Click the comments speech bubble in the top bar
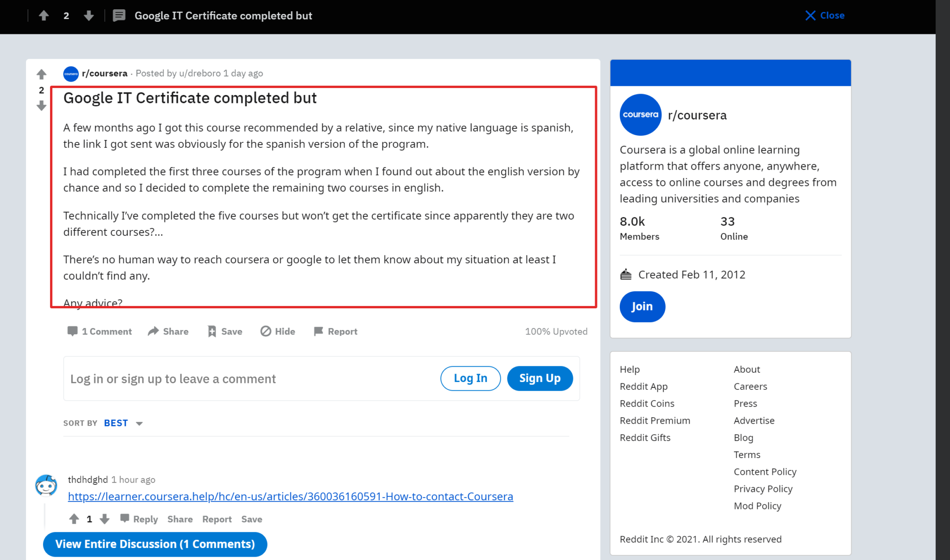The width and height of the screenshot is (950, 560). [119, 15]
